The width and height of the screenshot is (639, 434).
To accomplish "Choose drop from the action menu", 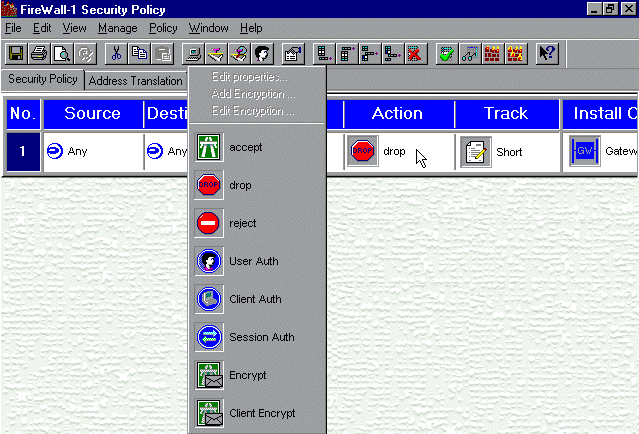I will click(x=257, y=185).
